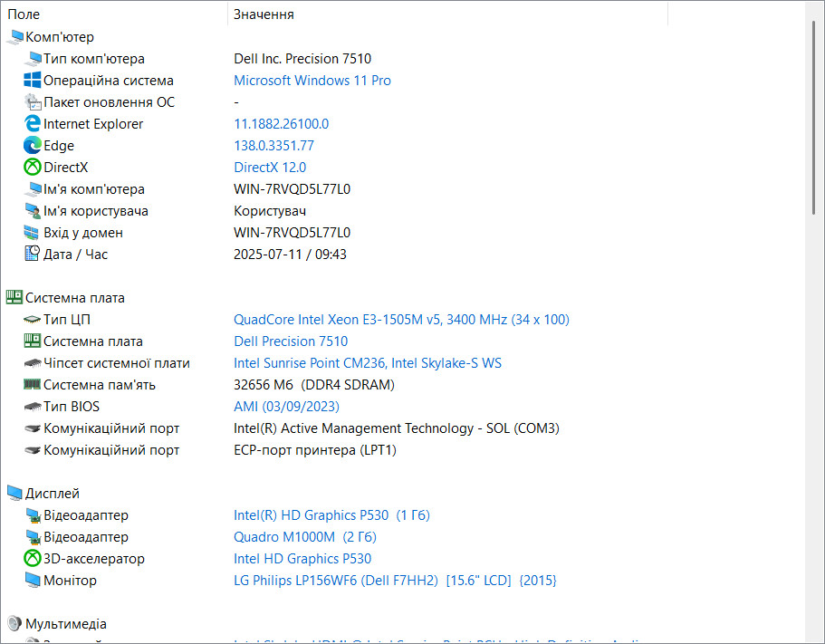
Task: Select the 32656 Мб (DDR4 SDRAM) value
Action: (x=313, y=385)
